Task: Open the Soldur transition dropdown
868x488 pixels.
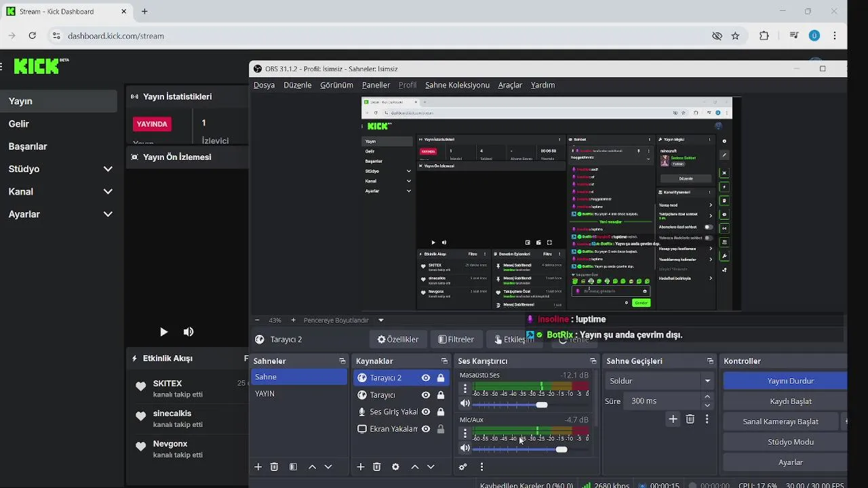Action: point(660,381)
